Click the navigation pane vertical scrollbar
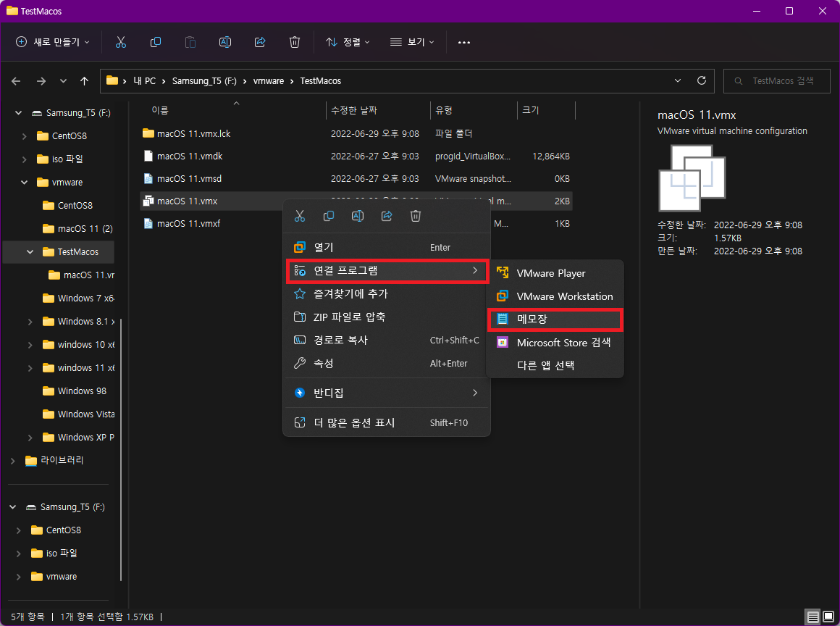Image resolution: width=840 pixels, height=626 pixels. click(120, 449)
